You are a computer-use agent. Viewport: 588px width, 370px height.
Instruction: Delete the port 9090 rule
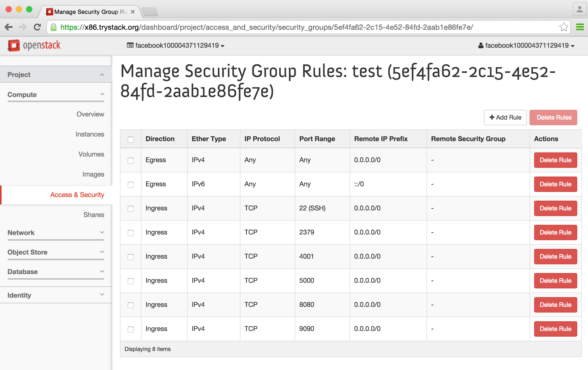tap(555, 329)
